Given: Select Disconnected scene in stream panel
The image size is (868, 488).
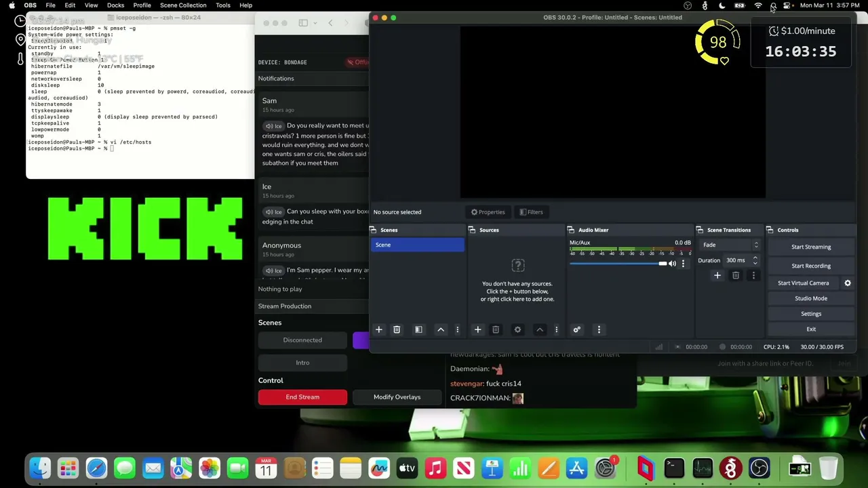Looking at the screenshot, I should (302, 340).
